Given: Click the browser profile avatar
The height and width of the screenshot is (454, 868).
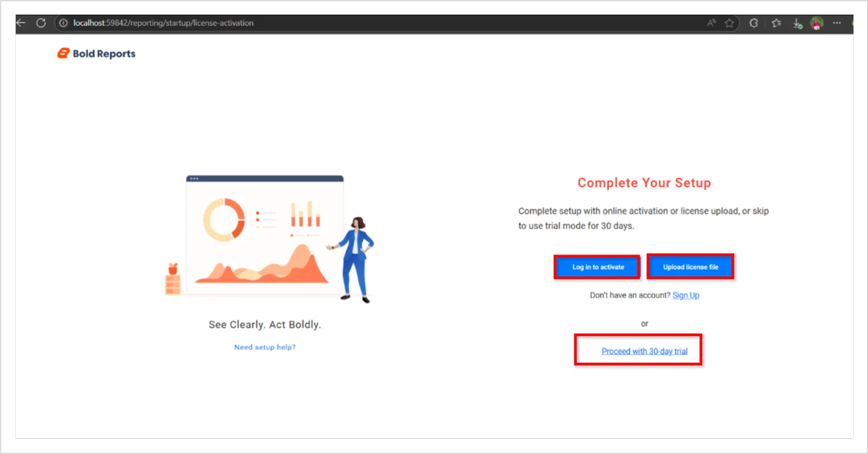Looking at the screenshot, I should coord(817,23).
